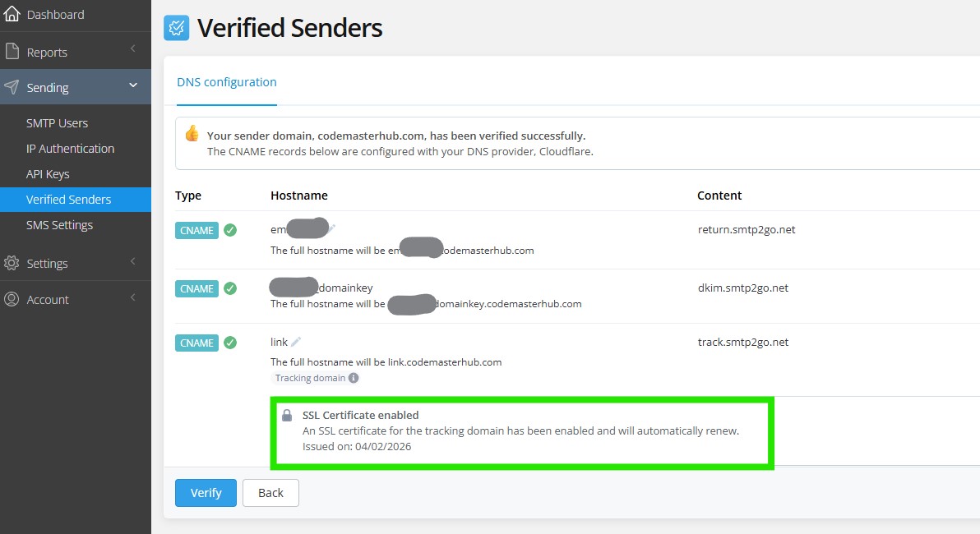Click the Back button
Image resolution: width=980 pixels, height=534 pixels.
(270, 493)
